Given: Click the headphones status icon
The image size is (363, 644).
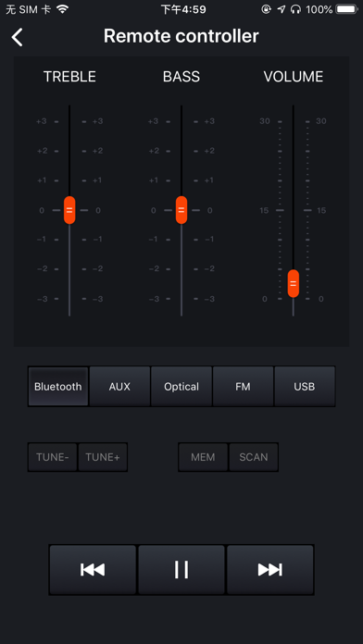Looking at the screenshot, I should (295, 9).
